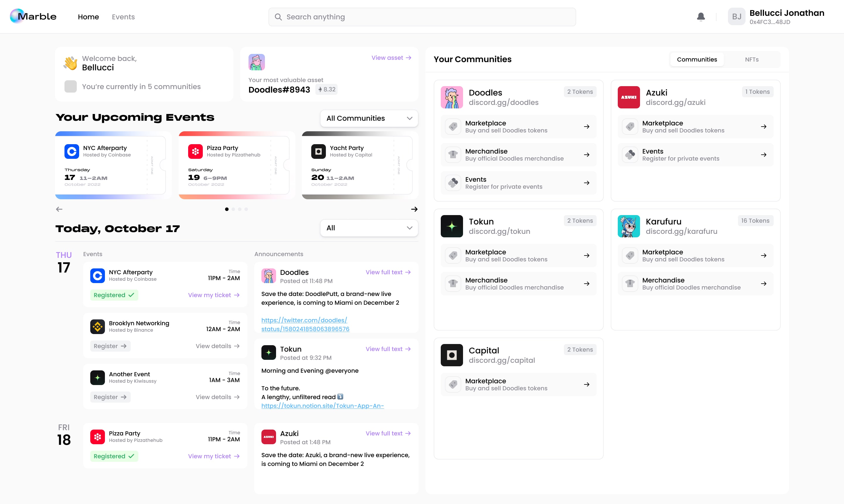
Task: Switch to the Communities tab
Action: [697, 59]
